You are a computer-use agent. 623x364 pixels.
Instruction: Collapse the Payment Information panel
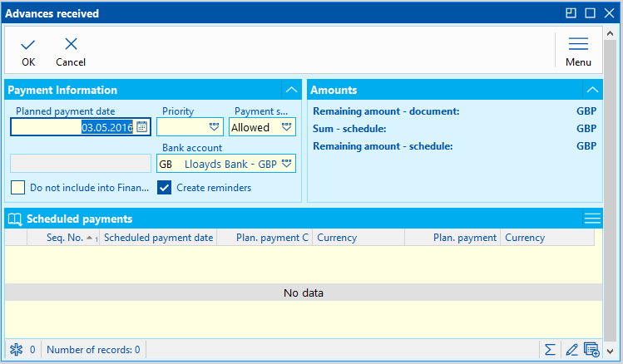[x=291, y=90]
